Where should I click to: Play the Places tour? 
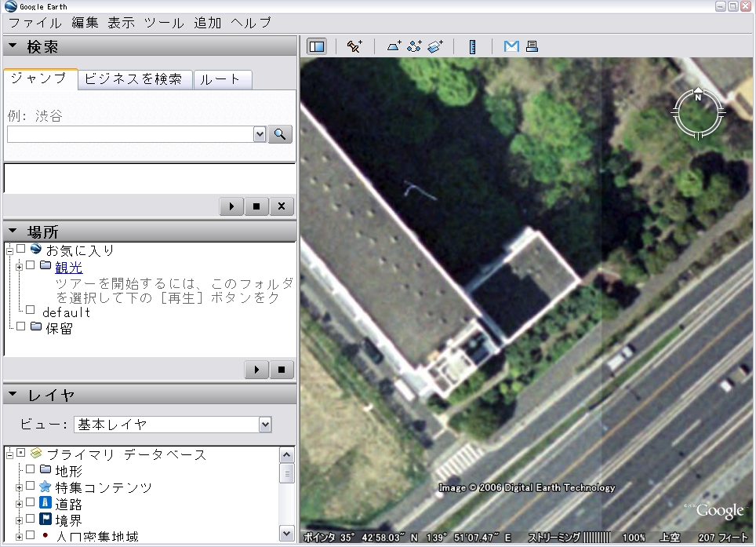click(256, 370)
